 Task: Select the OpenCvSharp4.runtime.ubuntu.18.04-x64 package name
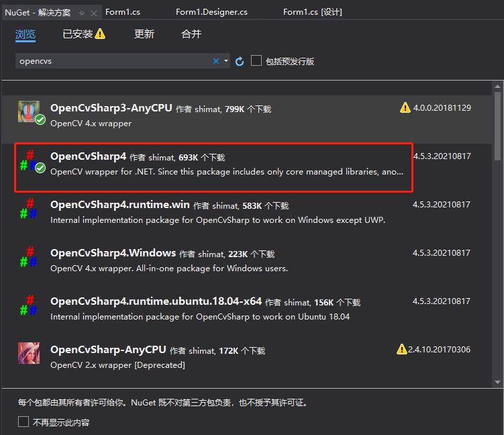156,301
